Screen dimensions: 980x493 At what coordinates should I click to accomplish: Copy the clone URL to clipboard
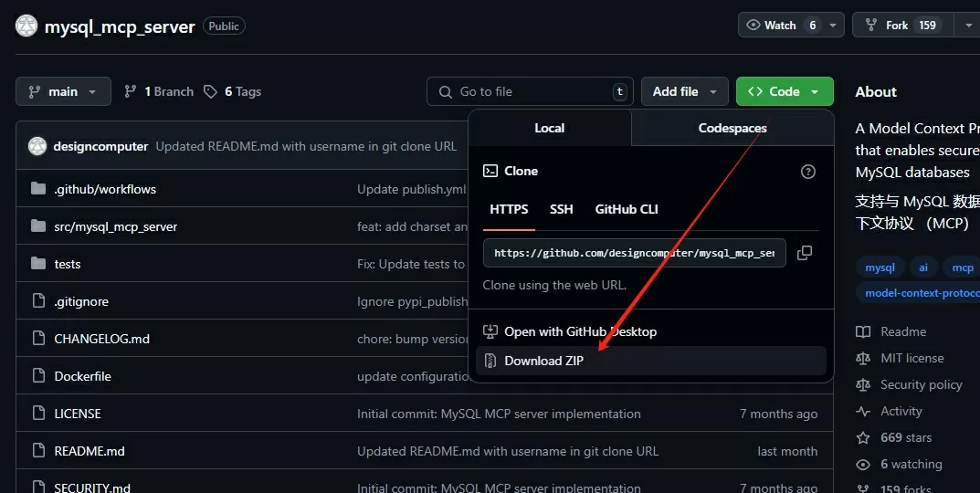point(805,253)
